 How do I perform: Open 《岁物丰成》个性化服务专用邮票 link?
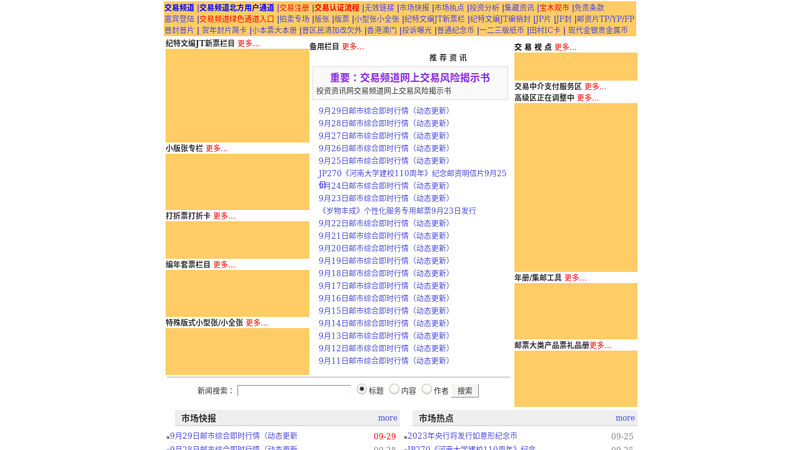(397, 211)
